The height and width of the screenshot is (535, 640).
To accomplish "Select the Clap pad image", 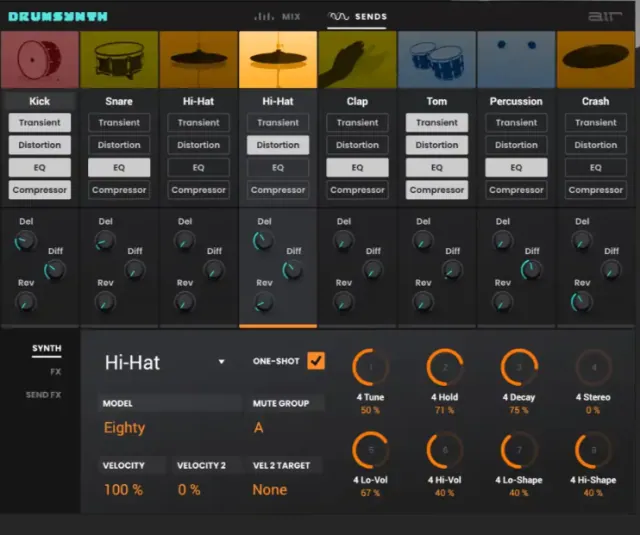I will click(357, 60).
